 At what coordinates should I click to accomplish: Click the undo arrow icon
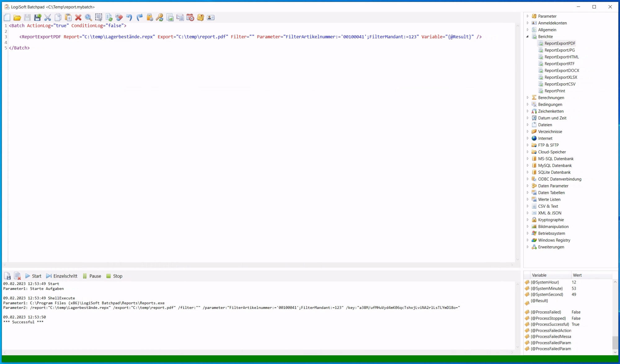point(129,18)
